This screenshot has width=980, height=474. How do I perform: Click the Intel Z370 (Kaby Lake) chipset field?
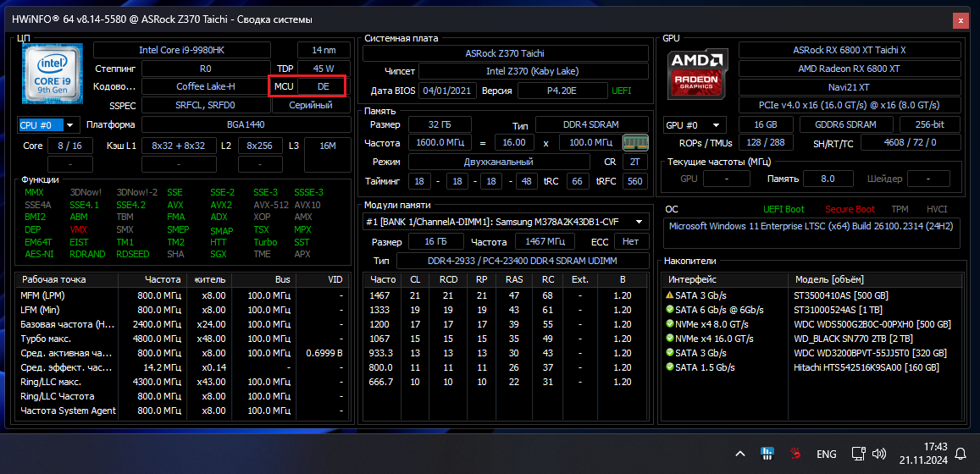[x=533, y=71]
